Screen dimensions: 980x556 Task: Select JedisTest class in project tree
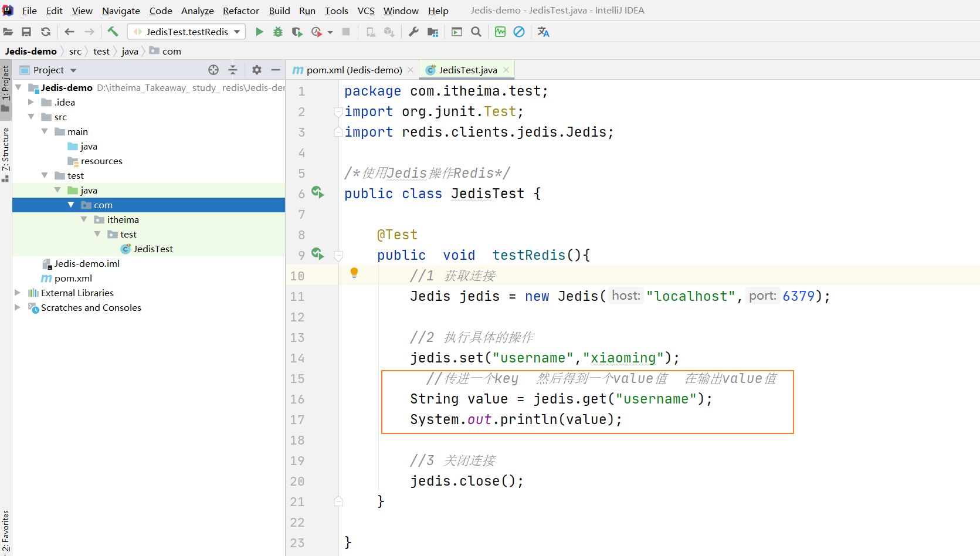[x=153, y=249]
